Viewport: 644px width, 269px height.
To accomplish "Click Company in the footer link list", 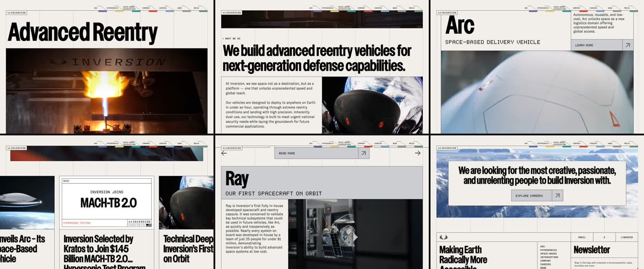I will pyautogui.click(x=545, y=260).
